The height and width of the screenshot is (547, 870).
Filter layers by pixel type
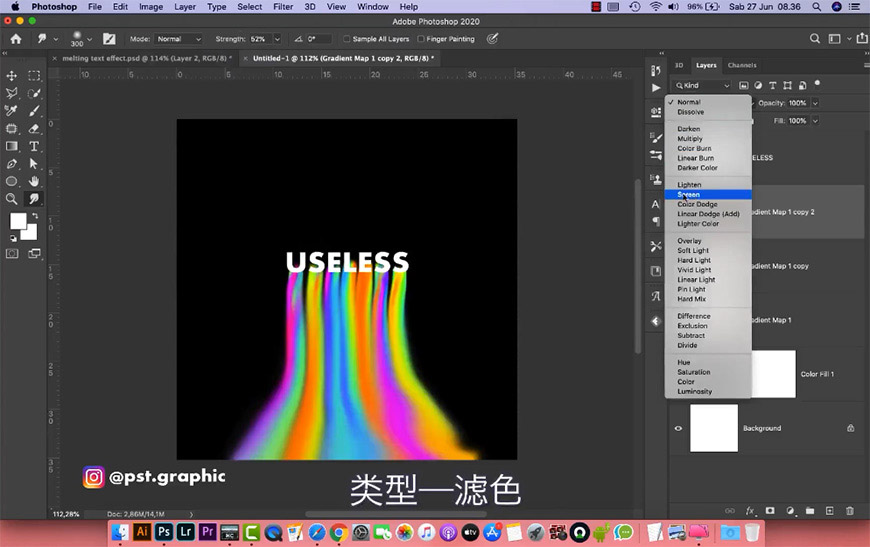click(743, 85)
